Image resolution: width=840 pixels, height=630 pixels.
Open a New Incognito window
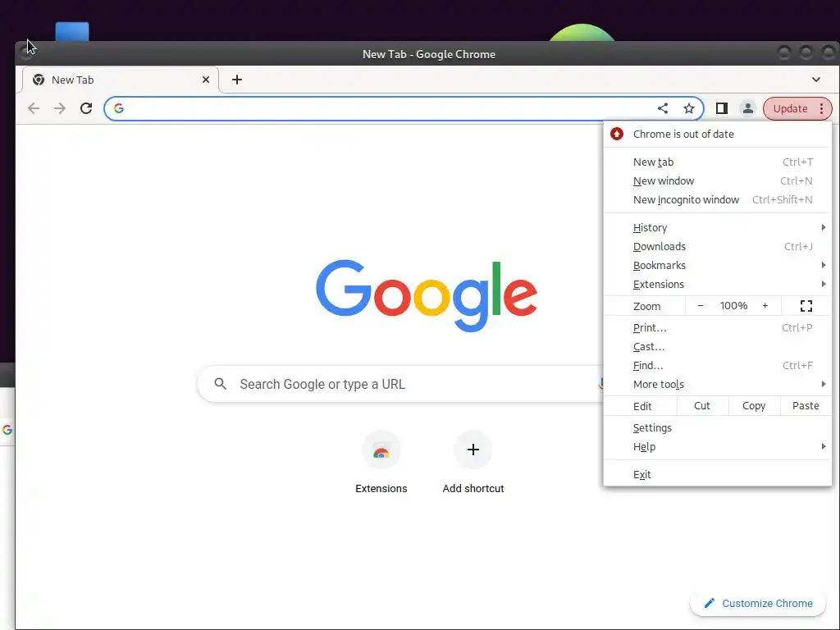click(718, 200)
